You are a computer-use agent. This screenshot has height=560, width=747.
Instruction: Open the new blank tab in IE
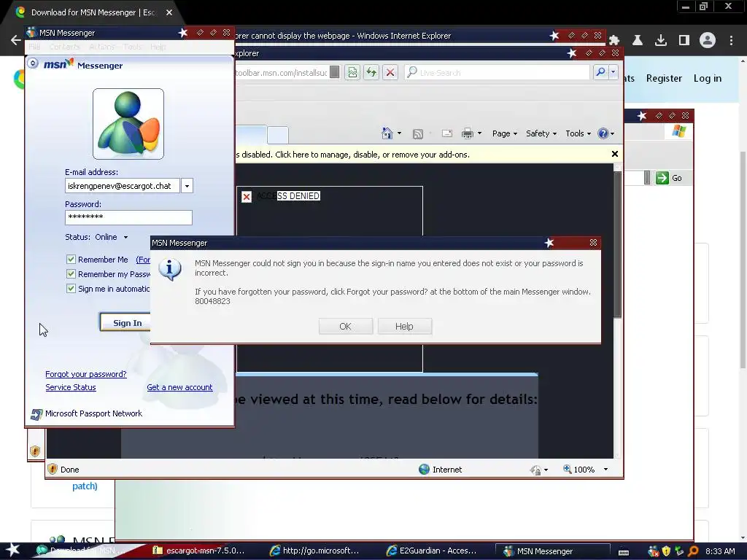[278, 135]
